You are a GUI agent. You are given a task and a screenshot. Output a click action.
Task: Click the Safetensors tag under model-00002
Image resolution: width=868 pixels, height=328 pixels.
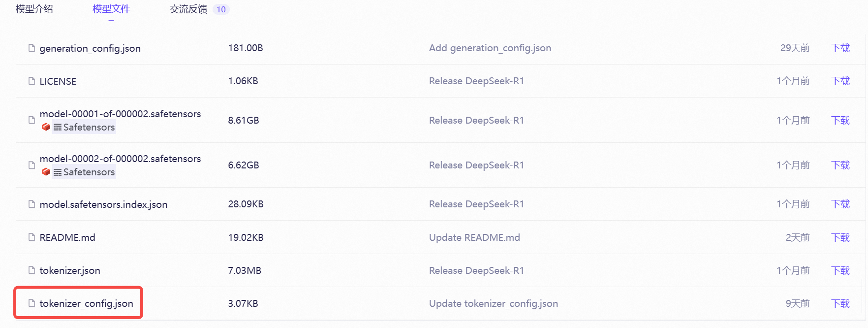click(x=85, y=172)
